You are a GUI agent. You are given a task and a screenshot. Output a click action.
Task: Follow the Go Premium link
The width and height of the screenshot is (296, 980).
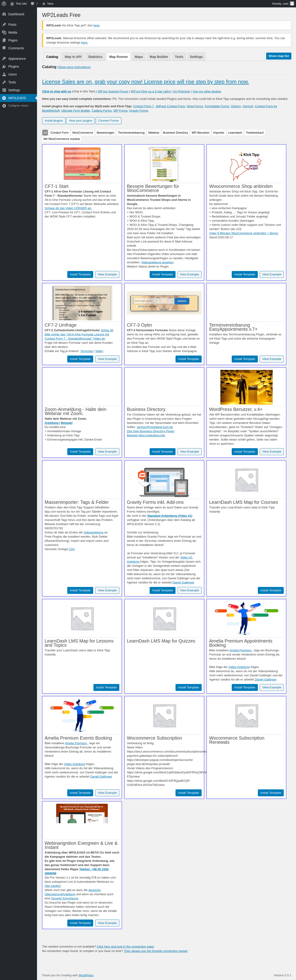tap(182, 91)
